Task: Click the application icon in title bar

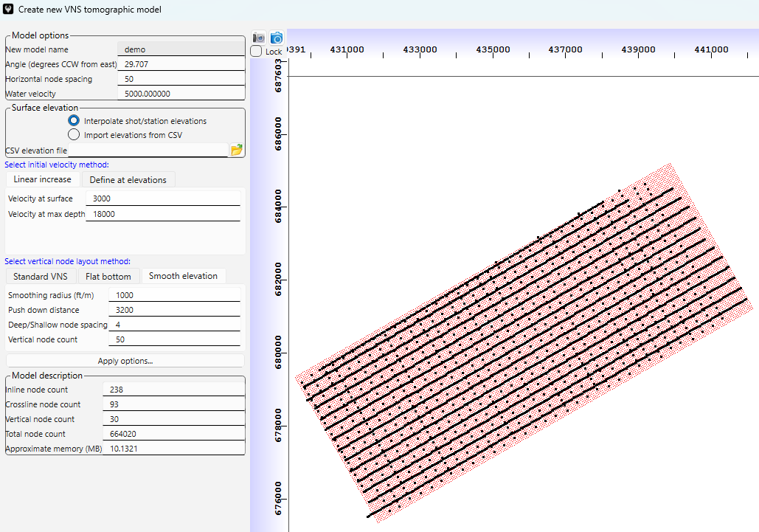Action: pyautogui.click(x=8, y=9)
